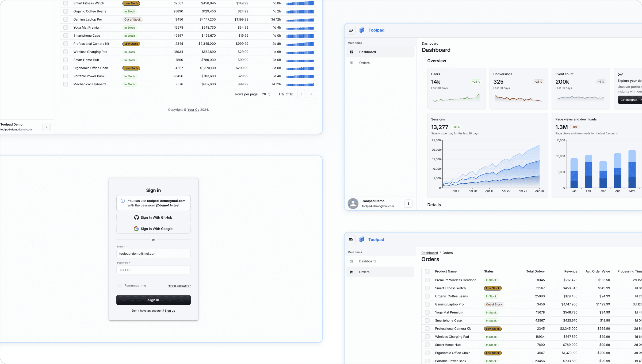Click the Sign In button
The width and height of the screenshot is (642, 364).
tap(154, 300)
